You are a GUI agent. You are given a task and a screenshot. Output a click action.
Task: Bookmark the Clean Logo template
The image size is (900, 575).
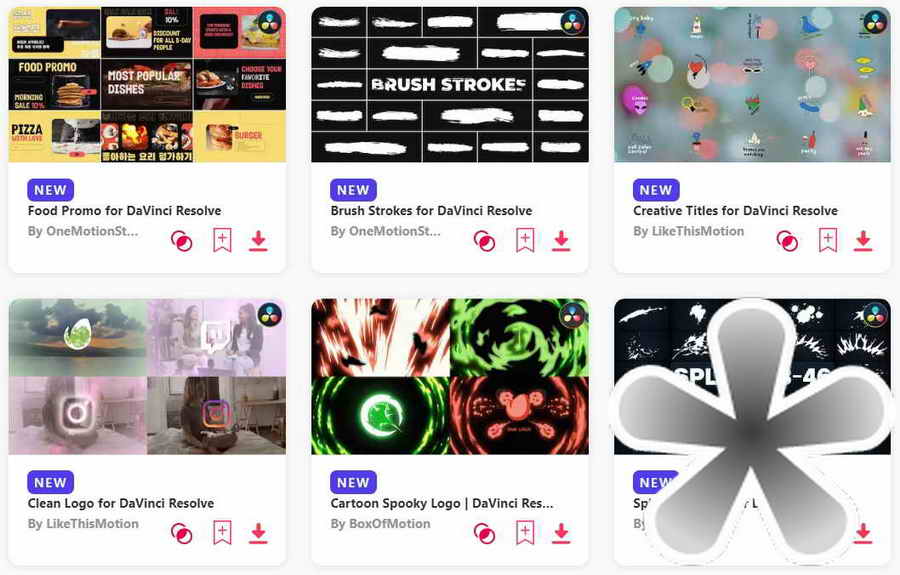tap(222, 533)
